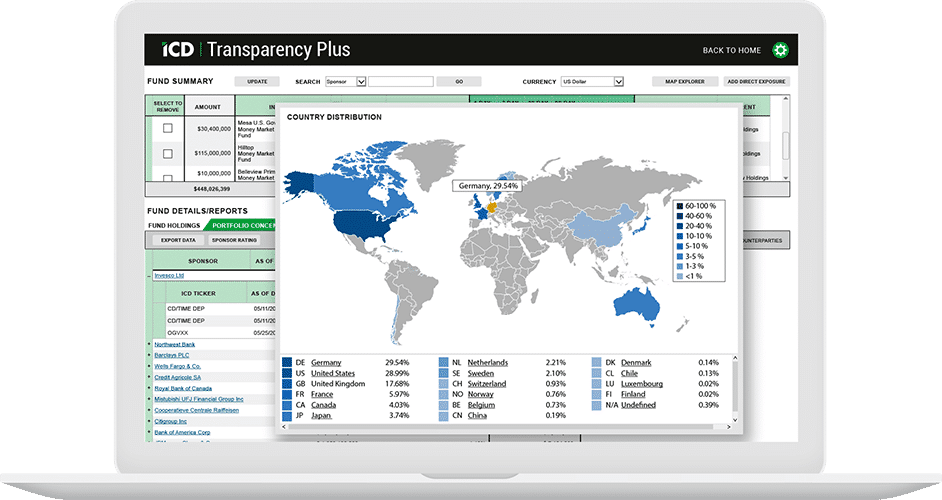The height and width of the screenshot is (500, 942).
Task: Click the $448,026,399 total cell
Action: tap(211, 189)
